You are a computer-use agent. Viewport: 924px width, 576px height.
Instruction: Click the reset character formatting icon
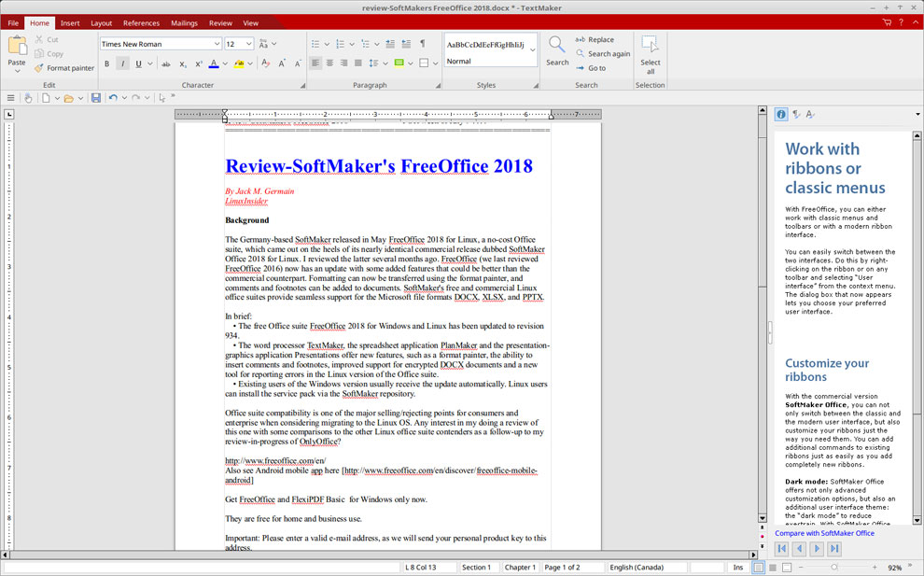pos(266,63)
